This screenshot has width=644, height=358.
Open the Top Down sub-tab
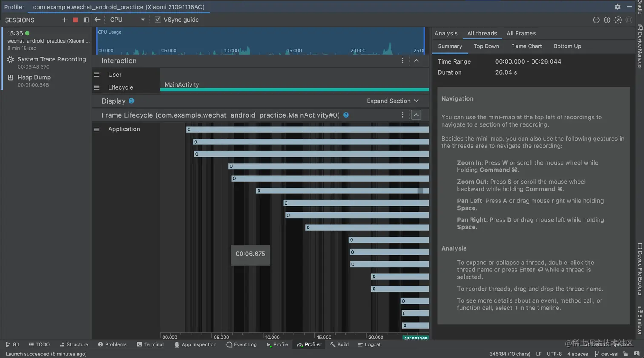tap(486, 46)
